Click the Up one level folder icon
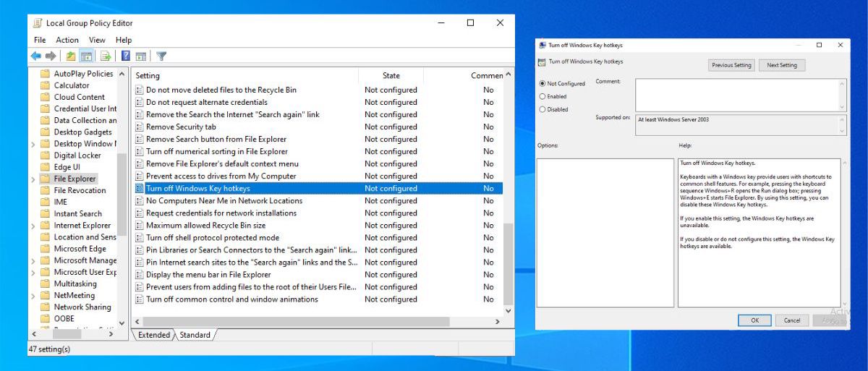The image size is (868, 371). click(71, 56)
